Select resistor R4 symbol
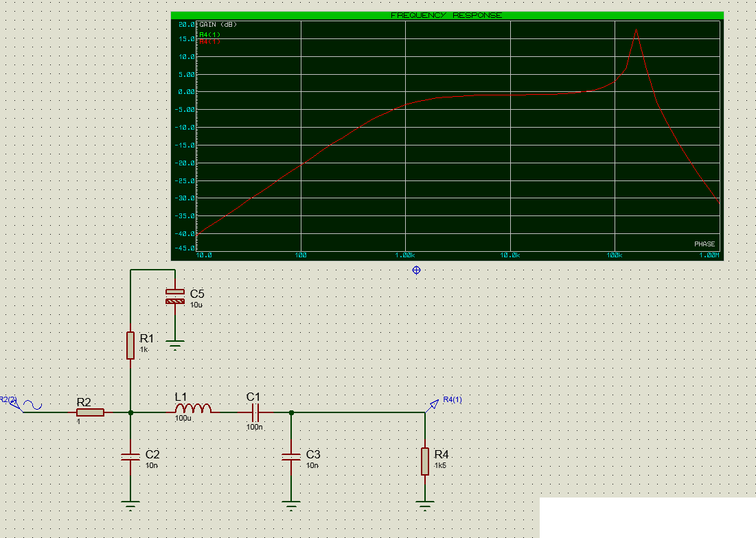Screen dimensions: 756x538 [x=425, y=461]
